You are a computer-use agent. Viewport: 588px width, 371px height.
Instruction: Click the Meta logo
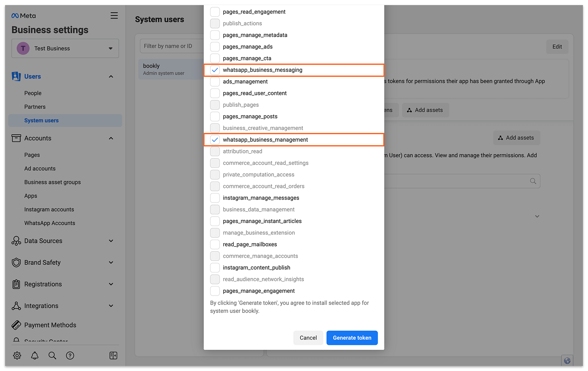pyautogui.click(x=23, y=16)
